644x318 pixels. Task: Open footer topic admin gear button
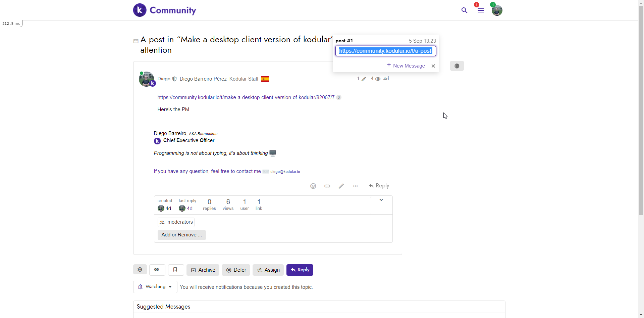pos(140,270)
